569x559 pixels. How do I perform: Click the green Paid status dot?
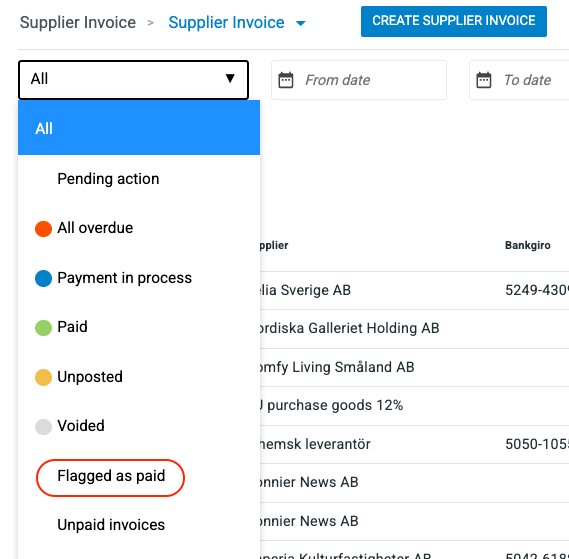click(43, 328)
